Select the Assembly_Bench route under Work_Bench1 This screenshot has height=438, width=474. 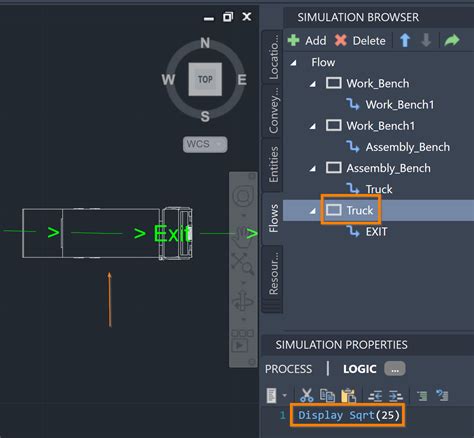tap(407, 147)
